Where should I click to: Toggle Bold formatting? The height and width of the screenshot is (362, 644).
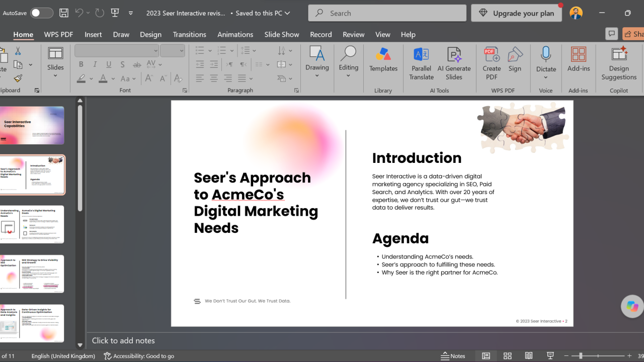click(x=81, y=64)
